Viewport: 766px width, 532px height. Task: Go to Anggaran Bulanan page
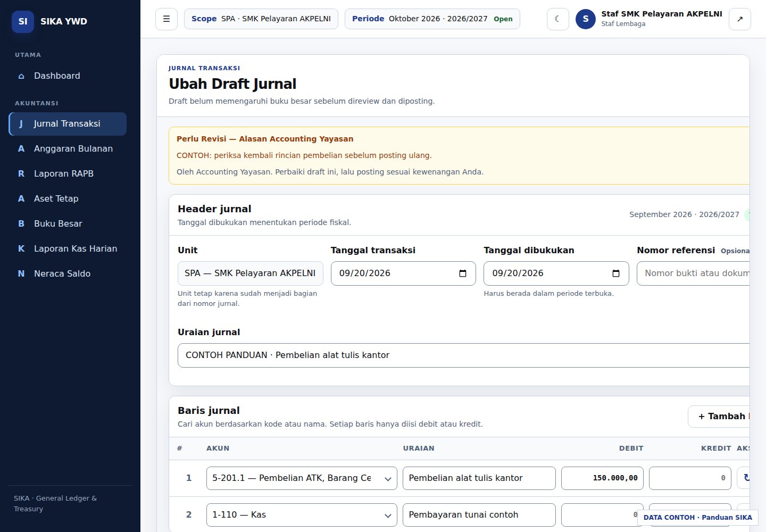coord(68,149)
